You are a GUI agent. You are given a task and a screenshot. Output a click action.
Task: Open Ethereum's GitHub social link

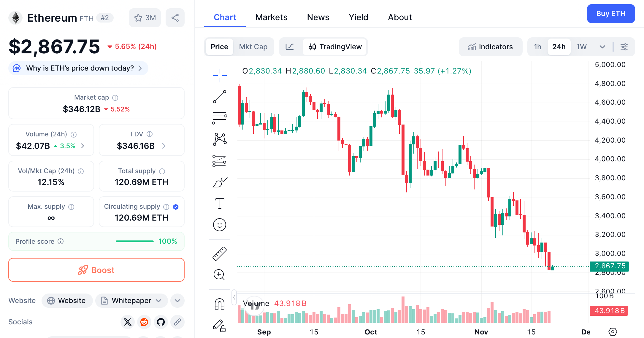pos(161,322)
